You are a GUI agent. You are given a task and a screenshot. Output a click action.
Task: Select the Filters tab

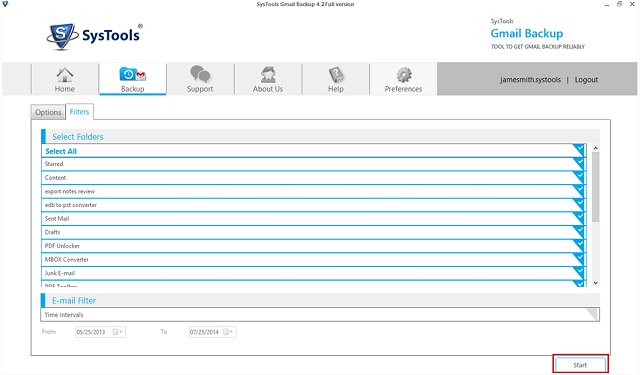pos(79,111)
